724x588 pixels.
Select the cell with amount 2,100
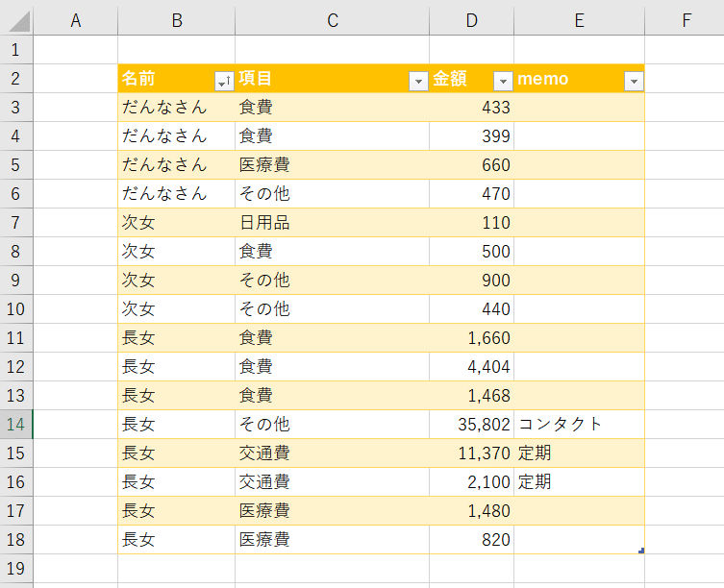(x=471, y=482)
